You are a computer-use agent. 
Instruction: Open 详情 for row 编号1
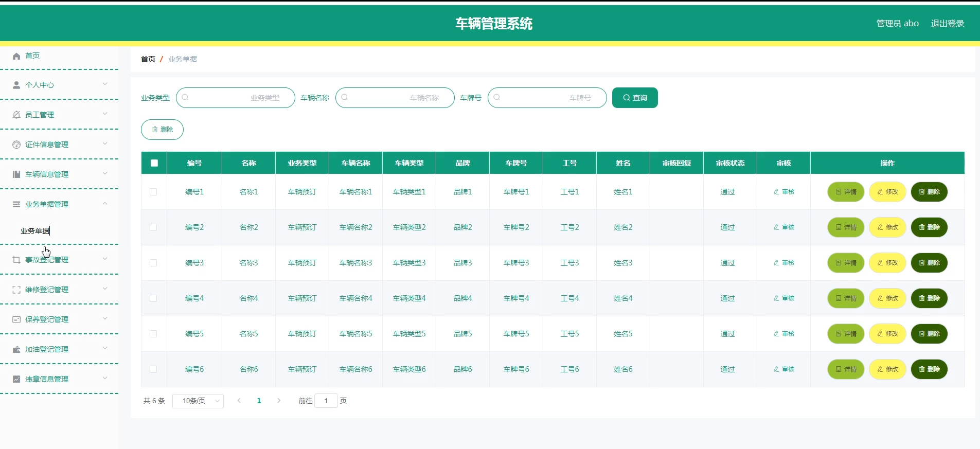pos(846,192)
